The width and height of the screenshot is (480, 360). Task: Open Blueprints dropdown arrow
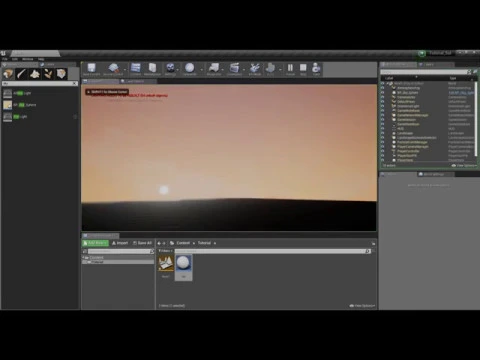pyautogui.click(x=223, y=70)
